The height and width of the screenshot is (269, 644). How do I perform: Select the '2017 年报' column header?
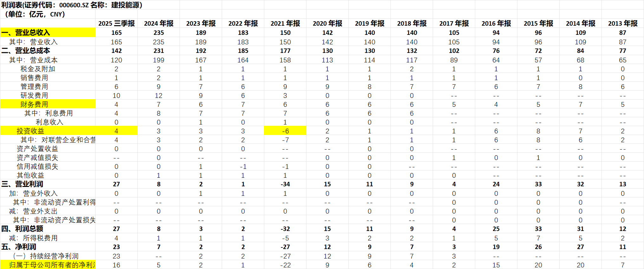click(x=454, y=23)
